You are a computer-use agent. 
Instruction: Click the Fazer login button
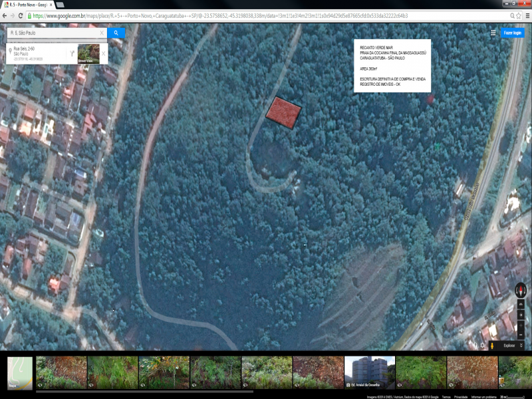tap(512, 33)
